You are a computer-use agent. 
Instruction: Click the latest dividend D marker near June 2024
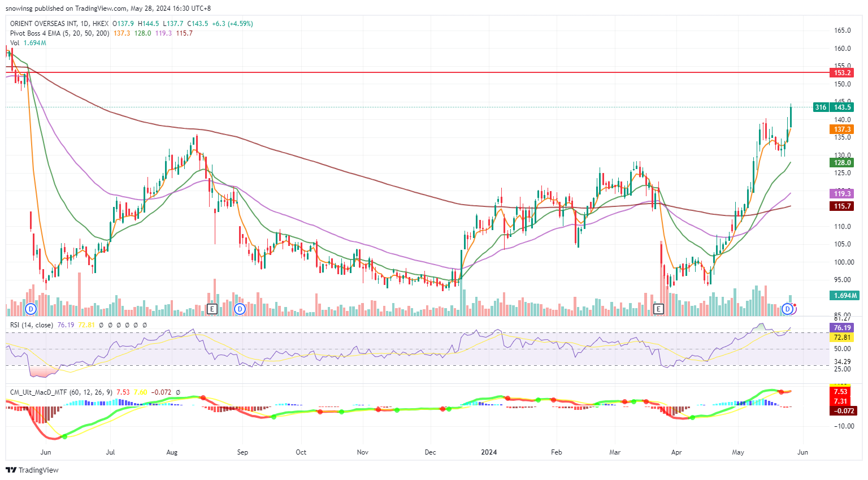787,309
